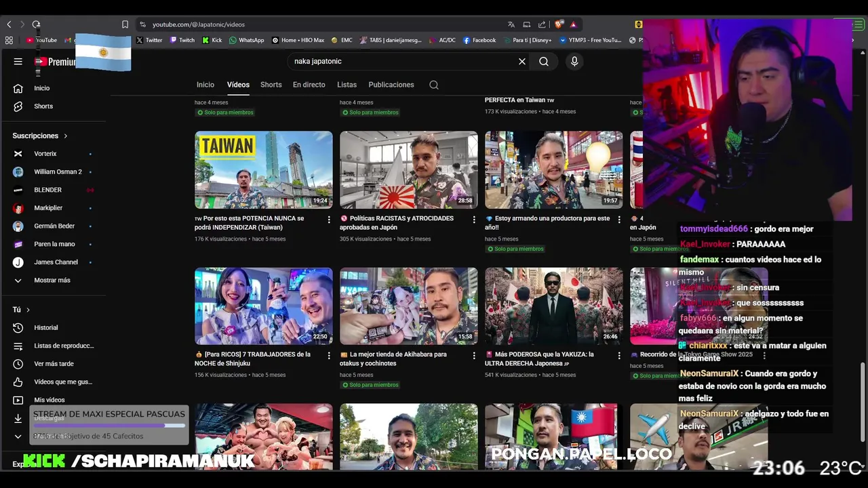Select the Vídeos channel tab
The height and width of the screenshot is (488, 868).
[x=238, y=85]
